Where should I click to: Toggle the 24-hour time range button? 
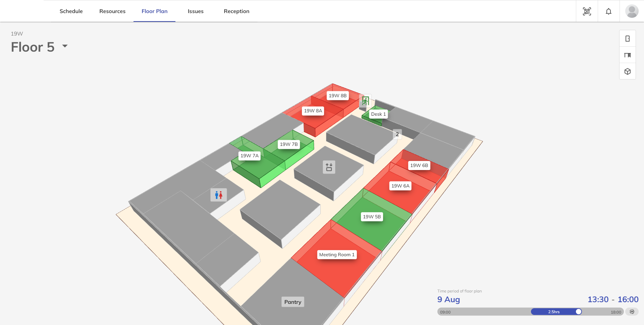coord(632,312)
